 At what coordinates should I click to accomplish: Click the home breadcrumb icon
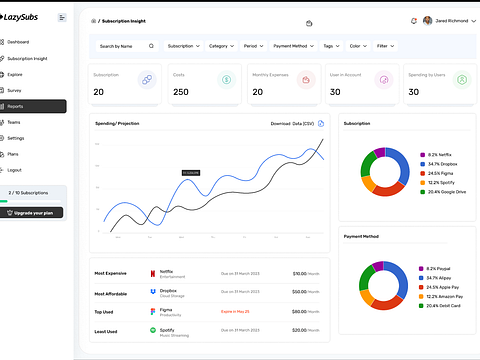[93, 21]
